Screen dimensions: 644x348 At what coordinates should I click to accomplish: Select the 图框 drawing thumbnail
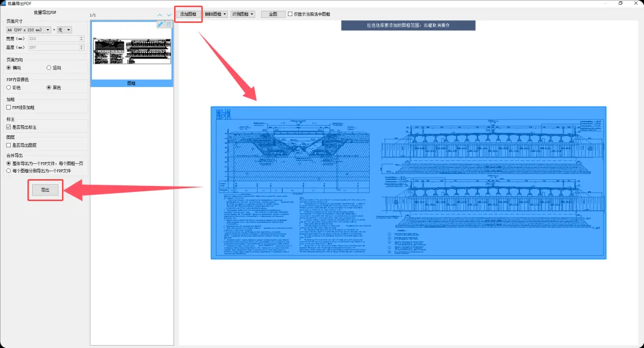[x=131, y=51]
